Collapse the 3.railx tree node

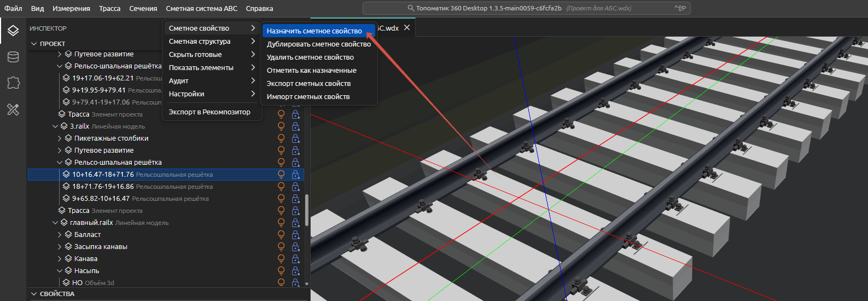pyautogui.click(x=55, y=126)
